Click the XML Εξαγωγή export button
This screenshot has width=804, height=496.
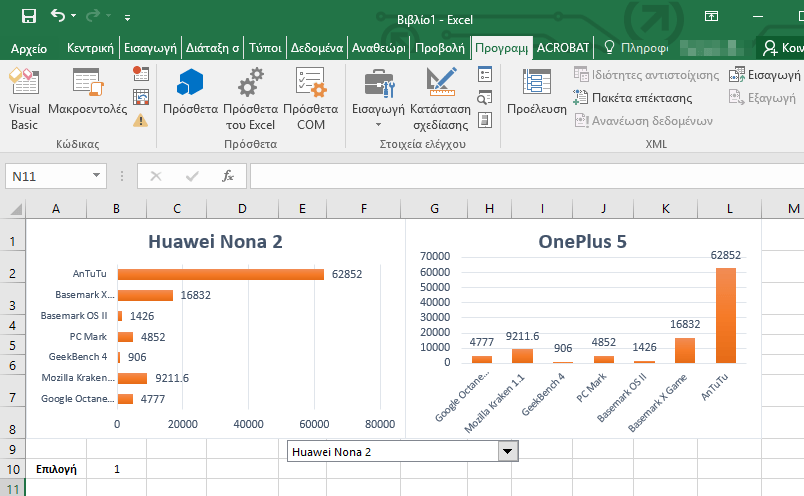click(762, 98)
